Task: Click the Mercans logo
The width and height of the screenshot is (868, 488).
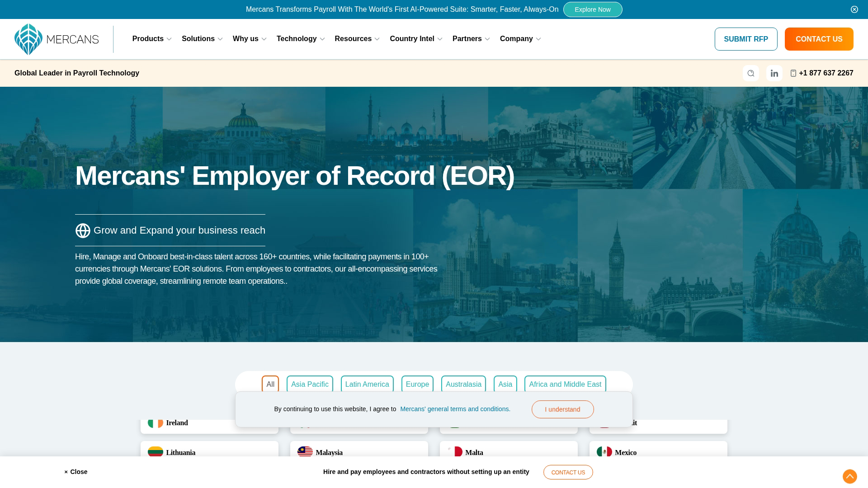Action: tap(57, 39)
